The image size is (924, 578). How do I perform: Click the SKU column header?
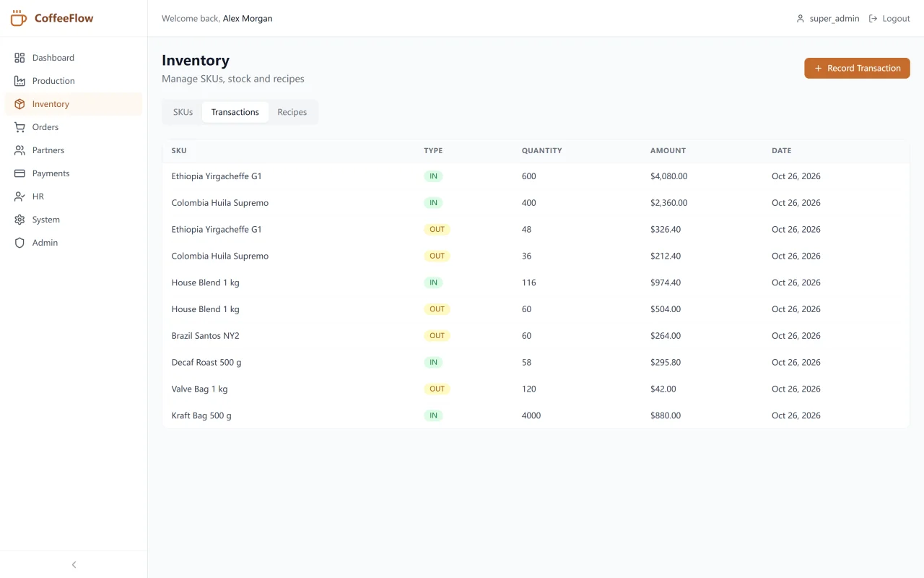[179, 151]
